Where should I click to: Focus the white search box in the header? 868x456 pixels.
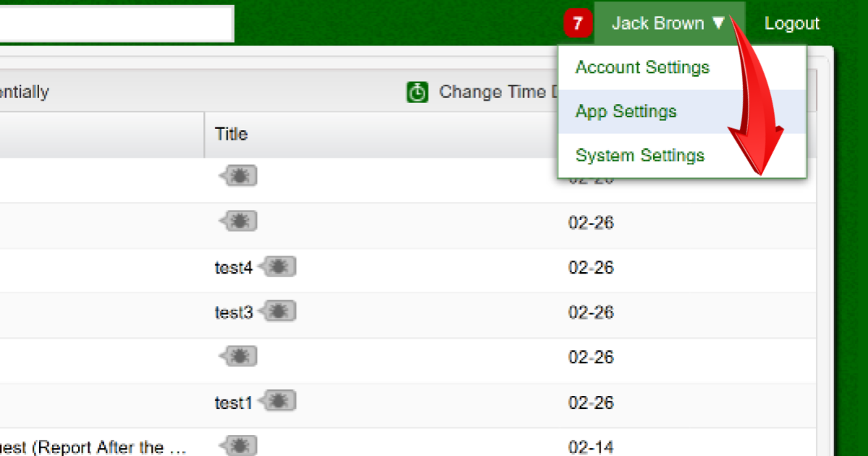(116, 24)
